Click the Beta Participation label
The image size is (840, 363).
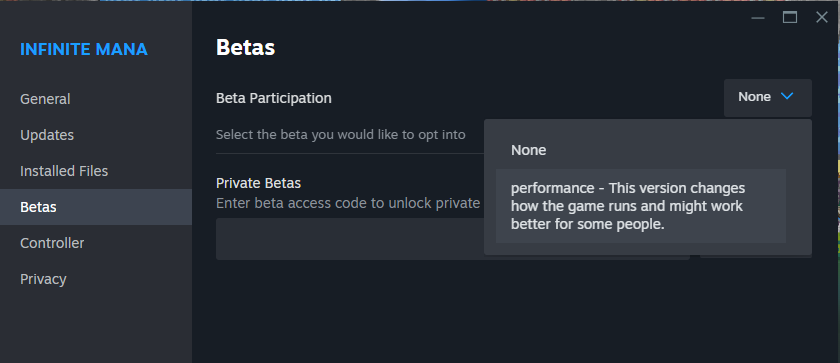coord(273,99)
